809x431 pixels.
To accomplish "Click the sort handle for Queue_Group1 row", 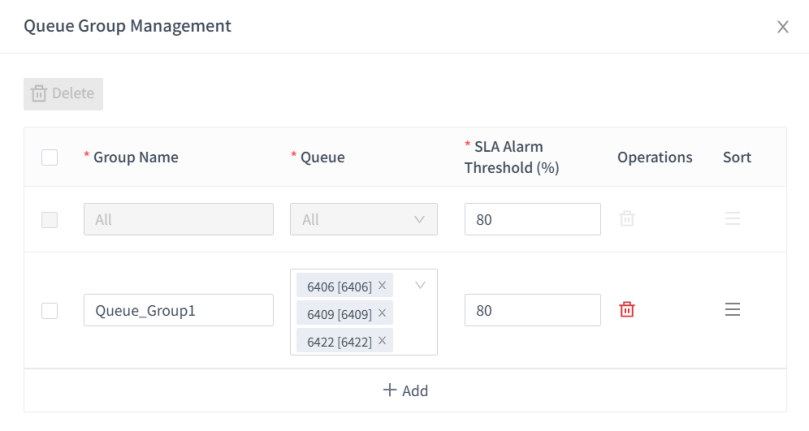I will coord(732,310).
